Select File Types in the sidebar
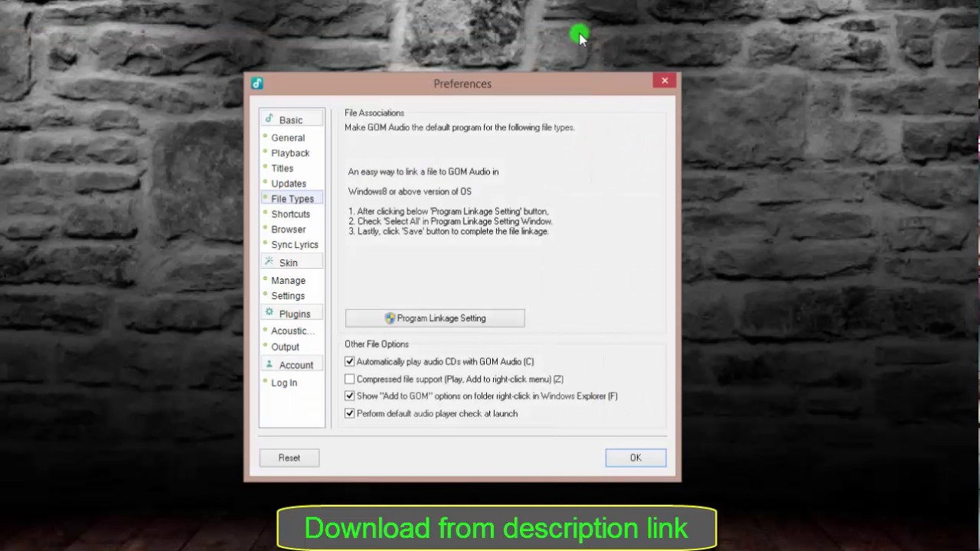The width and height of the screenshot is (980, 551). click(292, 199)
